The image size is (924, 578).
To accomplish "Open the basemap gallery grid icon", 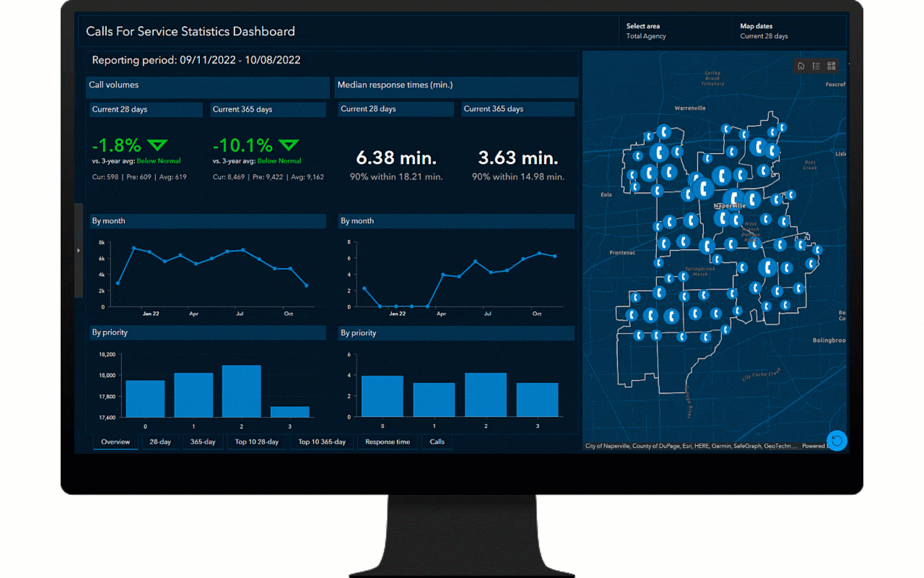I will pyautogui.click(x=832, y=66).
